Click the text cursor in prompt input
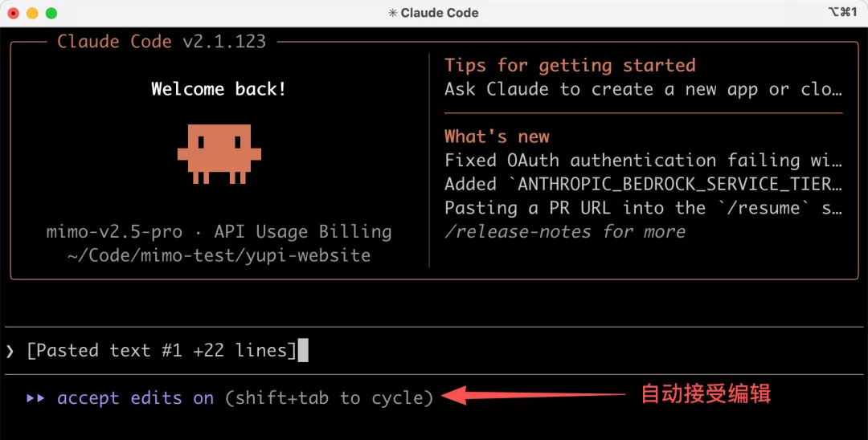This screenshot has width=868, height=440. coord(303,351)
